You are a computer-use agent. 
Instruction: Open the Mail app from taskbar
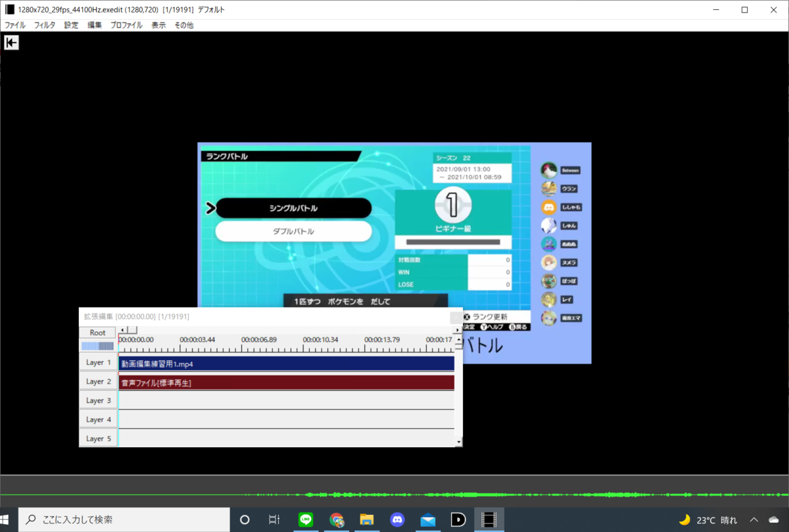coord(428,520)
